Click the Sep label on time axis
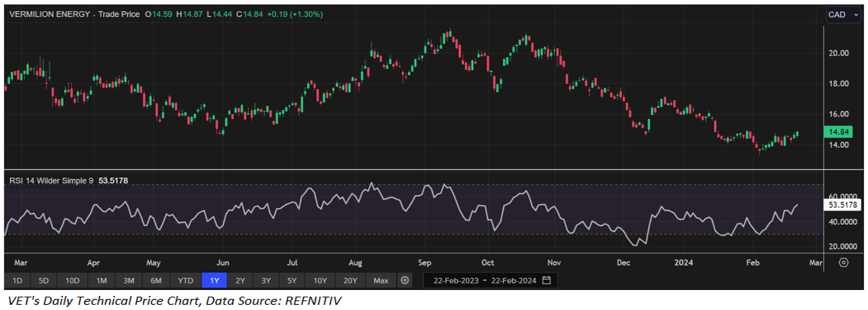 tap(424, 262)
